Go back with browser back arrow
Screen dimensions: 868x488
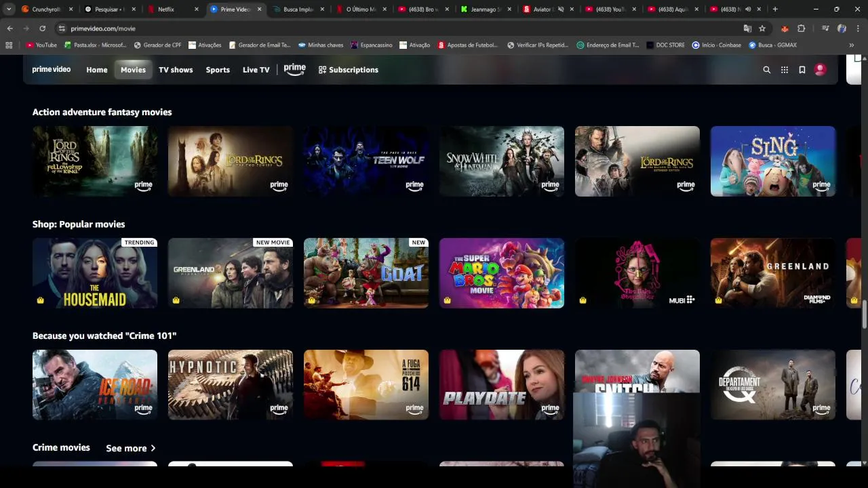click(x=9, y=28)
